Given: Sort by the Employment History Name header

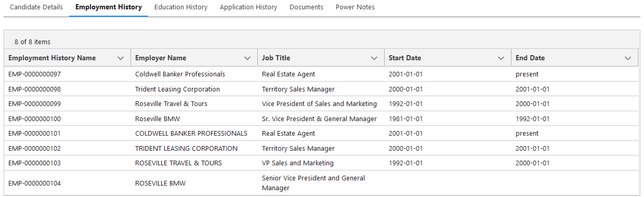Looking at the screenshot, I should tap(52, 58).
